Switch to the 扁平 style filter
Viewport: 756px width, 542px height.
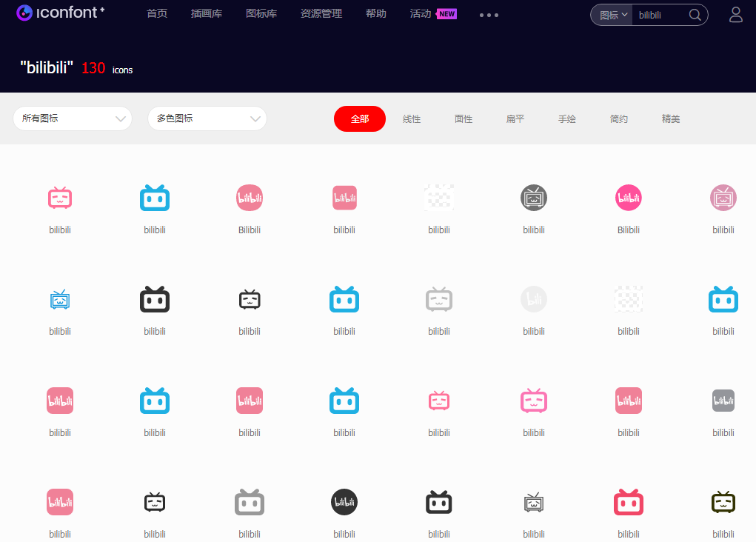[515, 119]
